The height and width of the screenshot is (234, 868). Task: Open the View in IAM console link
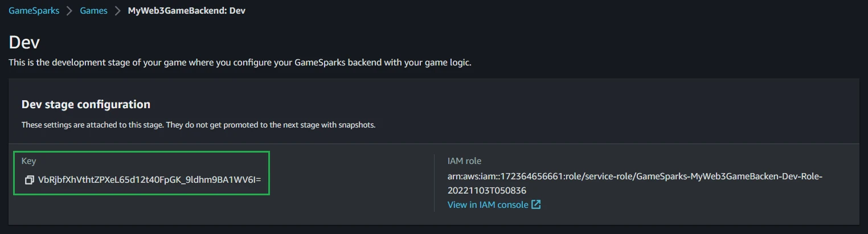488,204
